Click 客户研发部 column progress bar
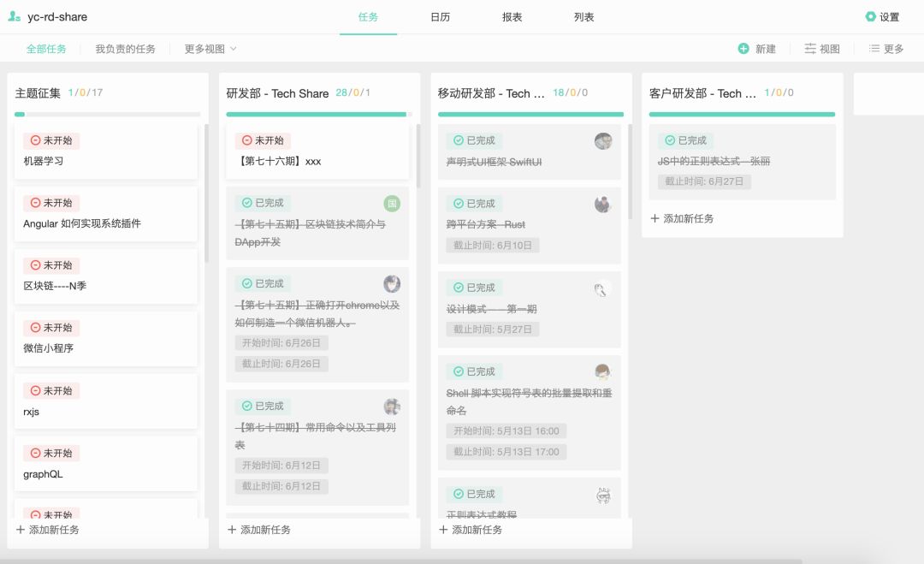The height and width of the screenshot is (564, 924). [x=742, y=115]
